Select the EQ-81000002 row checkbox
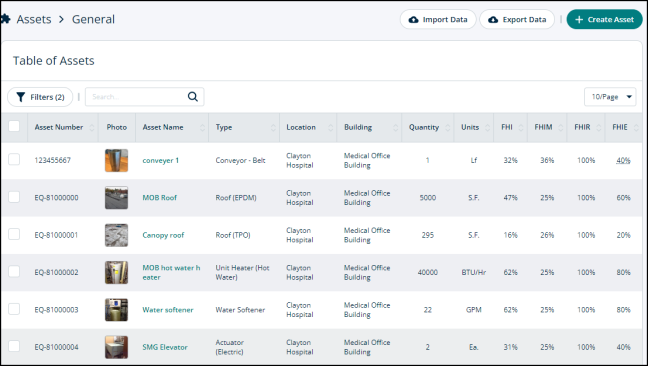This screenshot has height=366, width=648. 14,271
